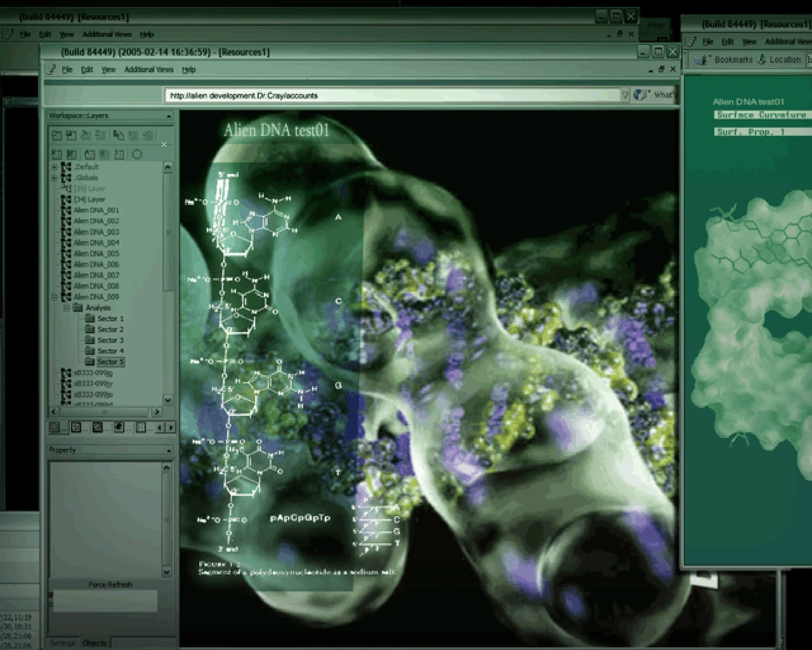Open File menu in the right window
Screen dimensions: 812x650
coord(708,42)
